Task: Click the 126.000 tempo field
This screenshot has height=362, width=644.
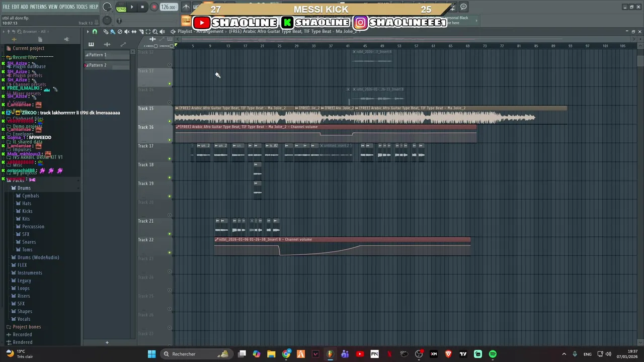Action: point(169,8)
